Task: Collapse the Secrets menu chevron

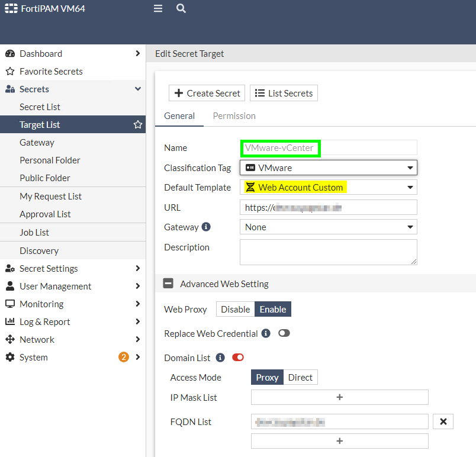Action: [138, 89]
